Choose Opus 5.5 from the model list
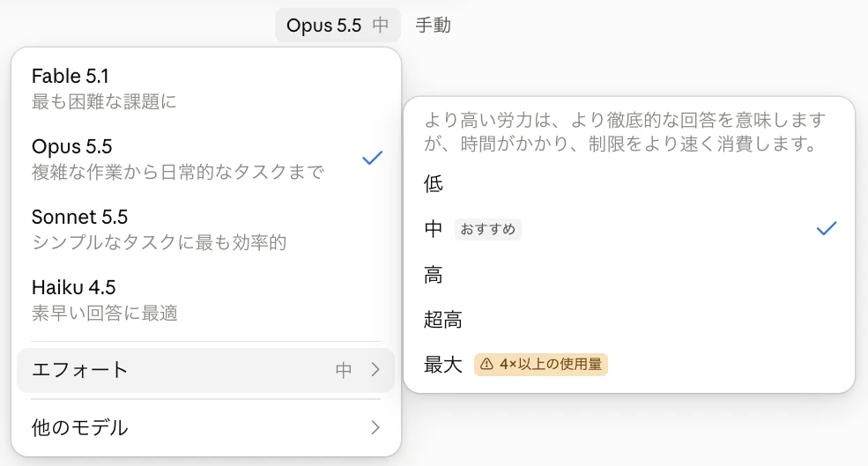868x466 pixels. point(206,159)
